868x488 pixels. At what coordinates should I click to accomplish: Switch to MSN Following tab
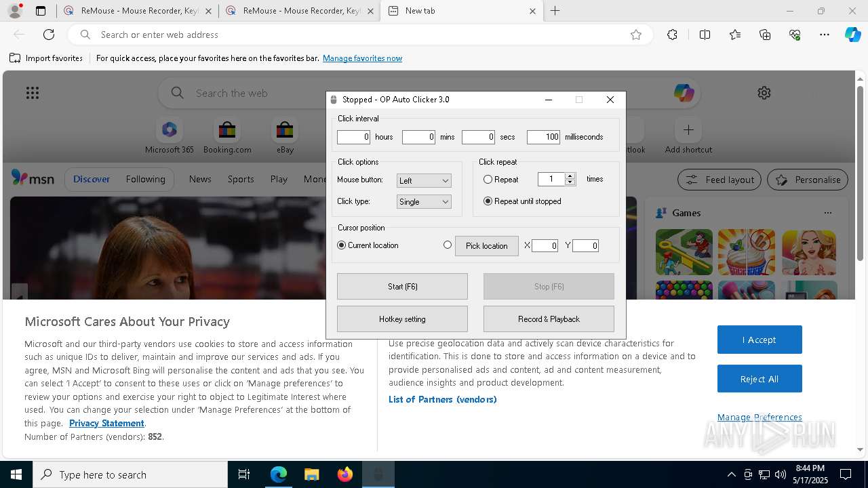pos(145,179)
